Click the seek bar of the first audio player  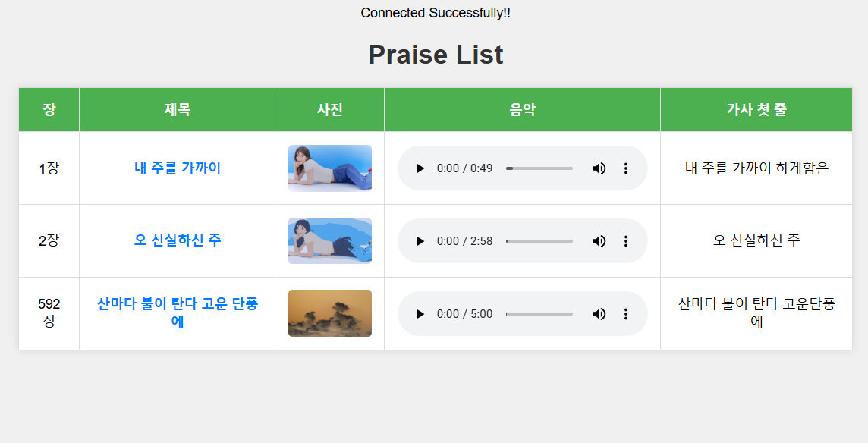540,168
